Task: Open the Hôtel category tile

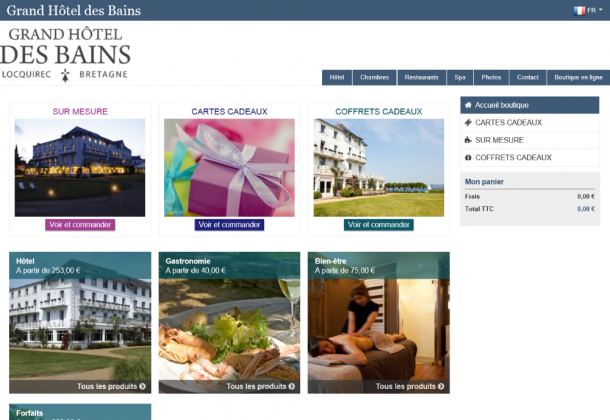Action: [80, 323]
